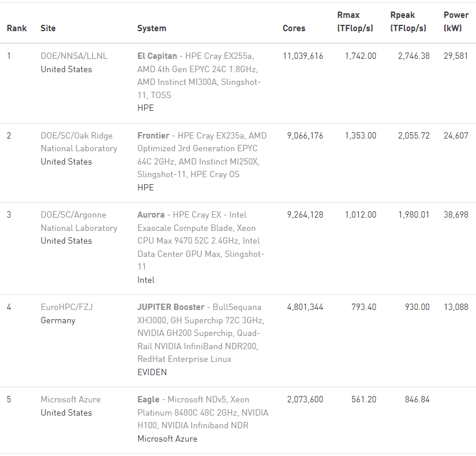The height and width of the screenshot is (456, 476).
Task: Click the Rmax (TFlop/s) column header
Action: click(x=355, y=23)
